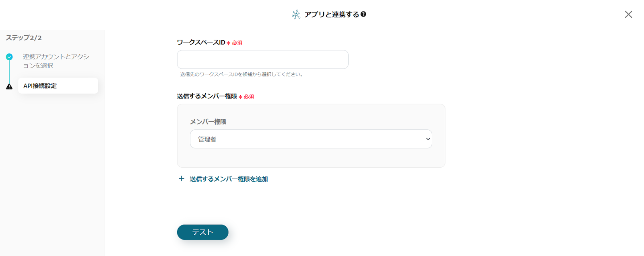Click the ワークスペースID field label
Viewport: 644px width, 256px height.
[201, 43]
